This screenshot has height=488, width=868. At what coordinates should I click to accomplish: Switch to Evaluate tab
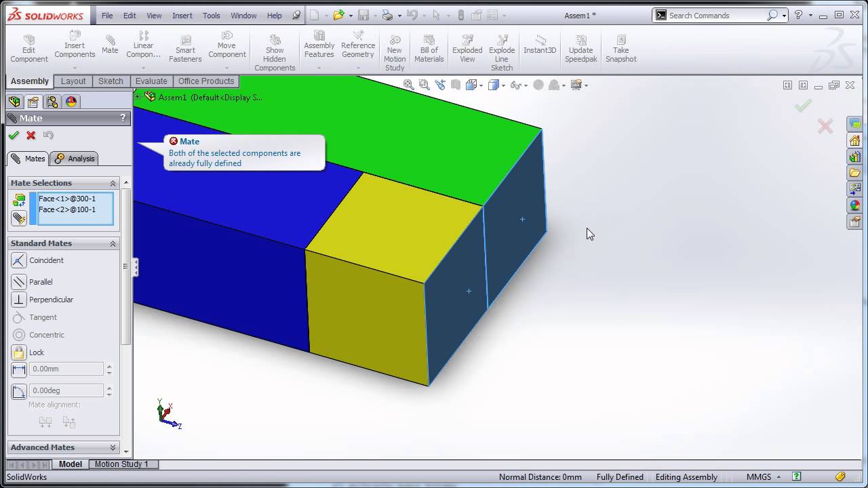pos(151,81)
